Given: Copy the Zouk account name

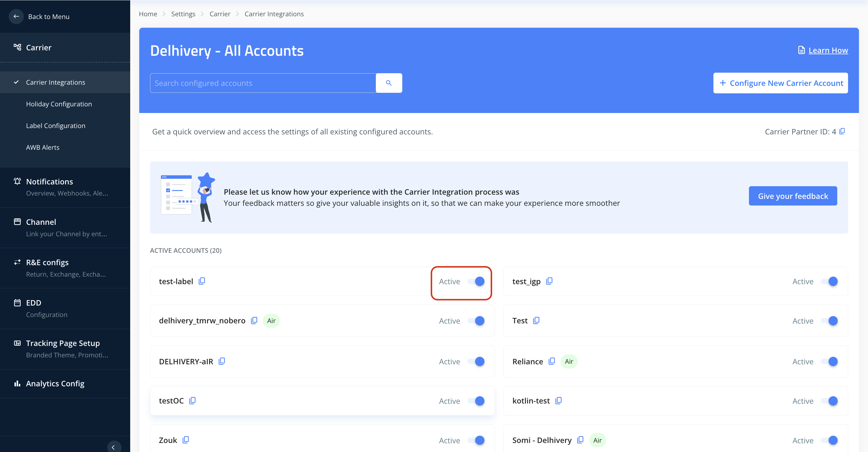Looking at the screenshot, I should click(186, 440).
